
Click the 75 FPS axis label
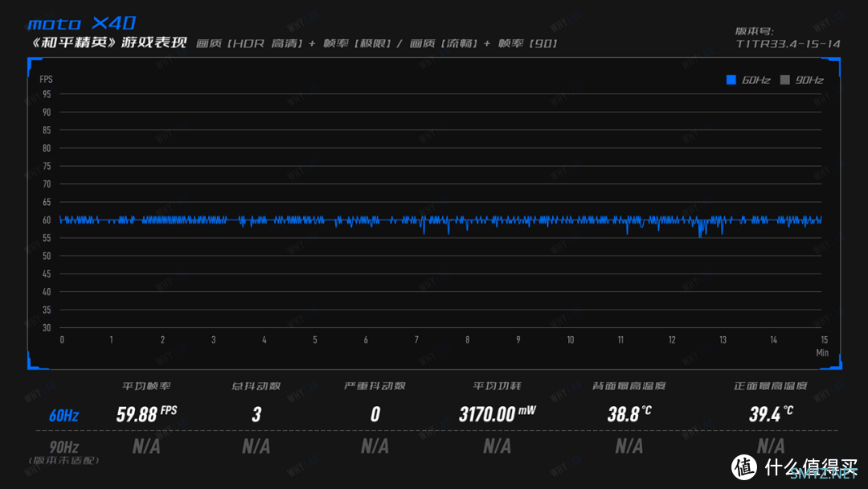[x=47, y=166]
